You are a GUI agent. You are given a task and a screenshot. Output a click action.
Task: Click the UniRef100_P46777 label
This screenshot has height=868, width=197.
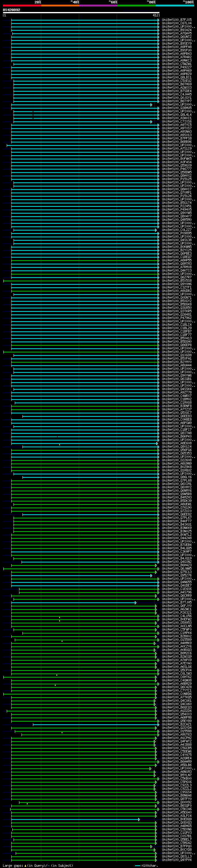pos(177,169)
